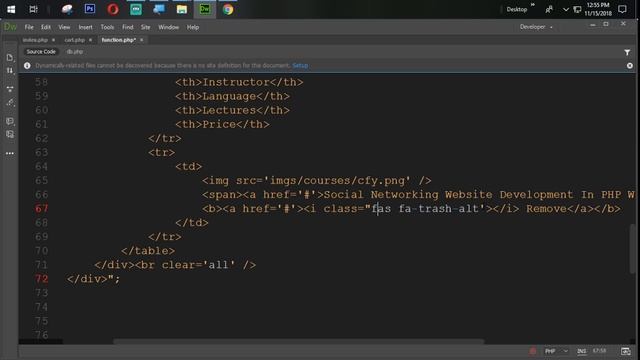Click the network icon in system tray
This screenshot has width=640, height=360.
point(577,9)
